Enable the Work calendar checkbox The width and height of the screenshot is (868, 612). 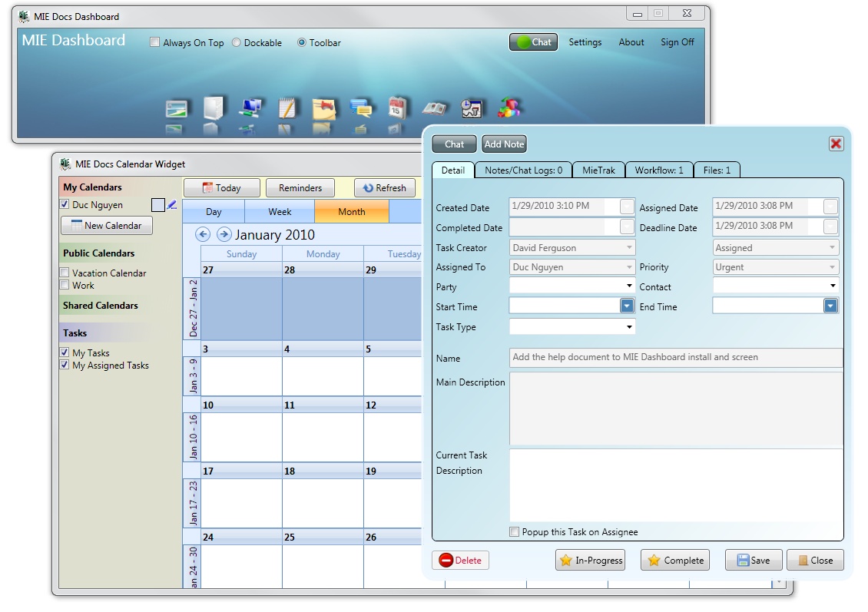pos(65,285)
